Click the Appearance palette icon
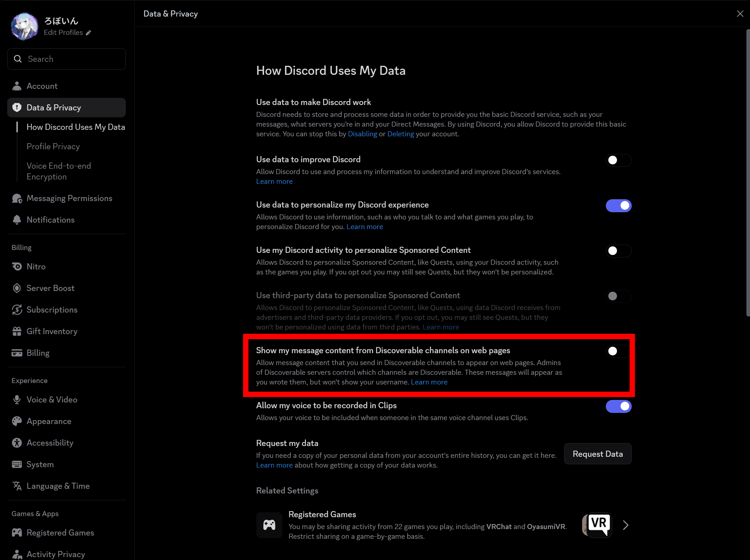The width and height of the screenshot is (750, 560). tap(17, 421)
